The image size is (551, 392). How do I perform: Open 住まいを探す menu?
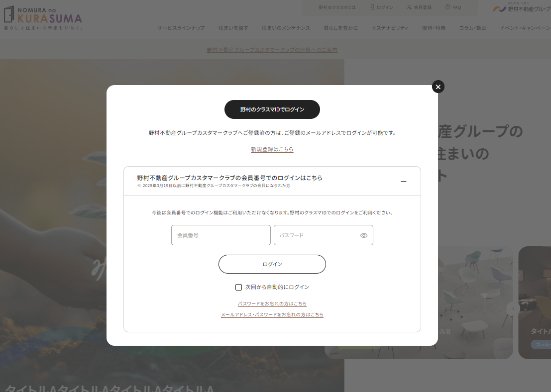click(x=233, y=28)
